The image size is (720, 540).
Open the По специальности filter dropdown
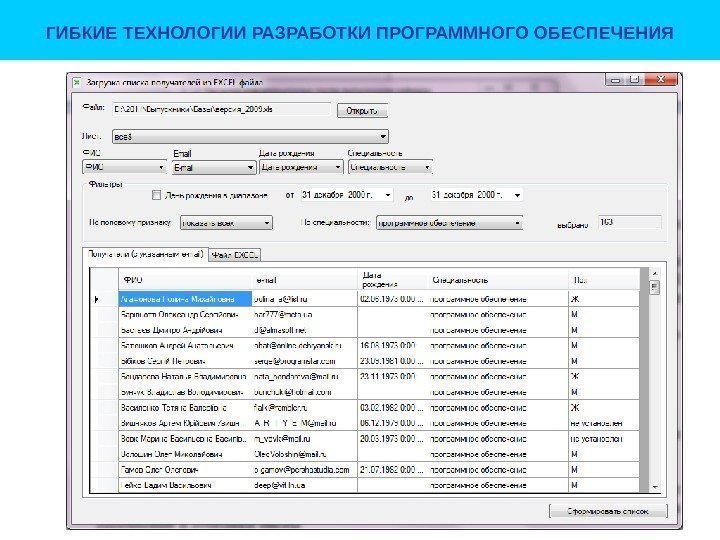point(450,223)
